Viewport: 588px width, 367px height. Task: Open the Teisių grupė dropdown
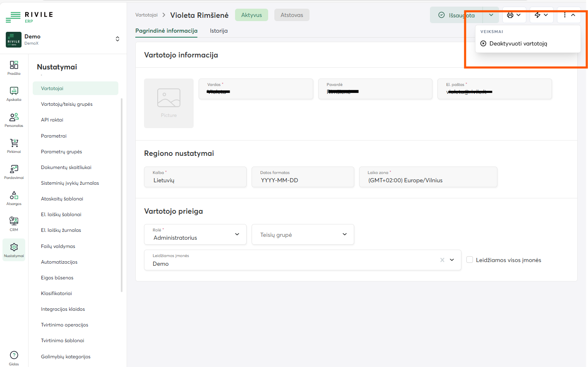(x=303, y=234)
